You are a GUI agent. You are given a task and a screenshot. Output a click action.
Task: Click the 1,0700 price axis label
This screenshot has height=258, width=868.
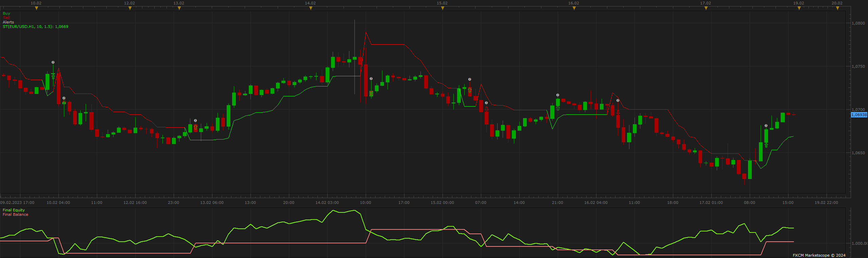tap(858, 110)
